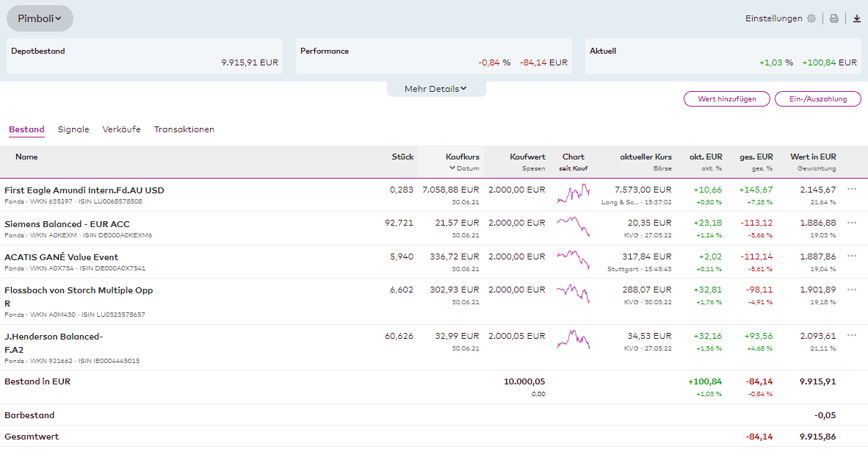
Task: Open the Transaktionen tab
Action: point(184,129)
